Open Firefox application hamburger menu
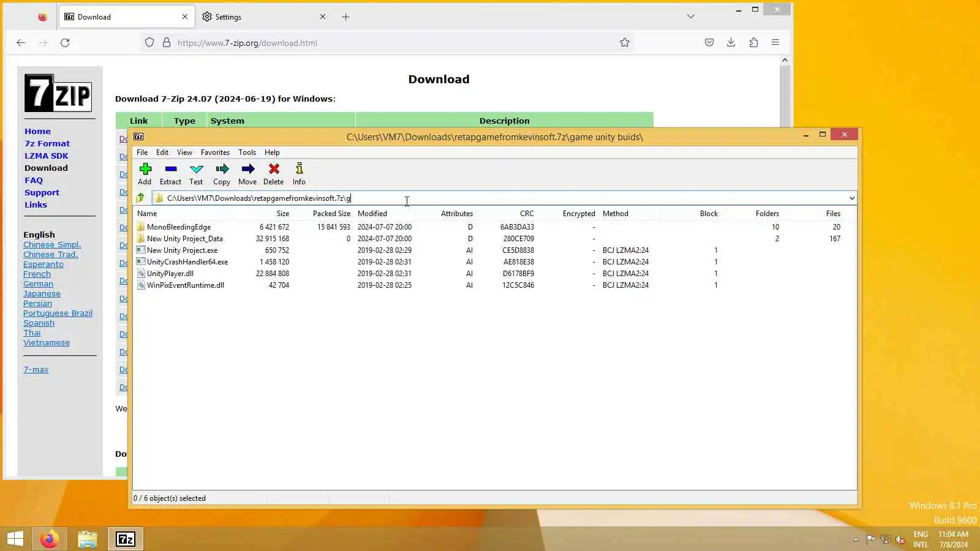This screenshot has width=980, height=551. click(x=775, y=43)
